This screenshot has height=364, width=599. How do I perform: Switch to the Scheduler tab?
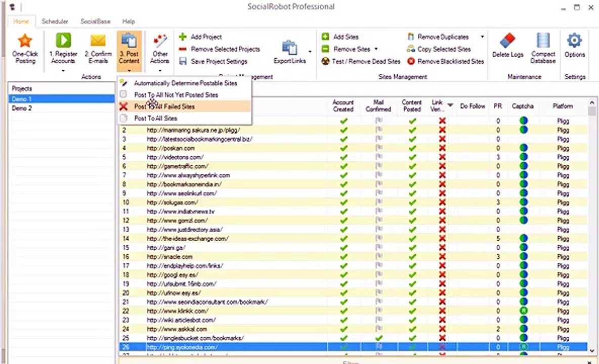point(55,22)
